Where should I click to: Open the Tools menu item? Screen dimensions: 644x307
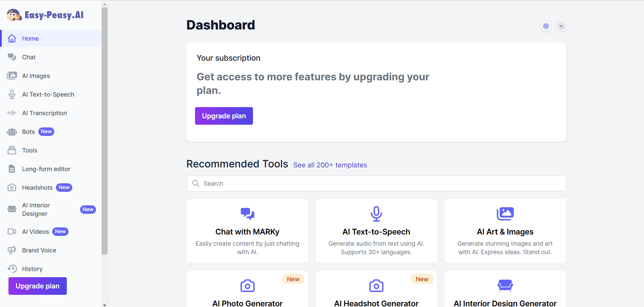tap(30, 150)
